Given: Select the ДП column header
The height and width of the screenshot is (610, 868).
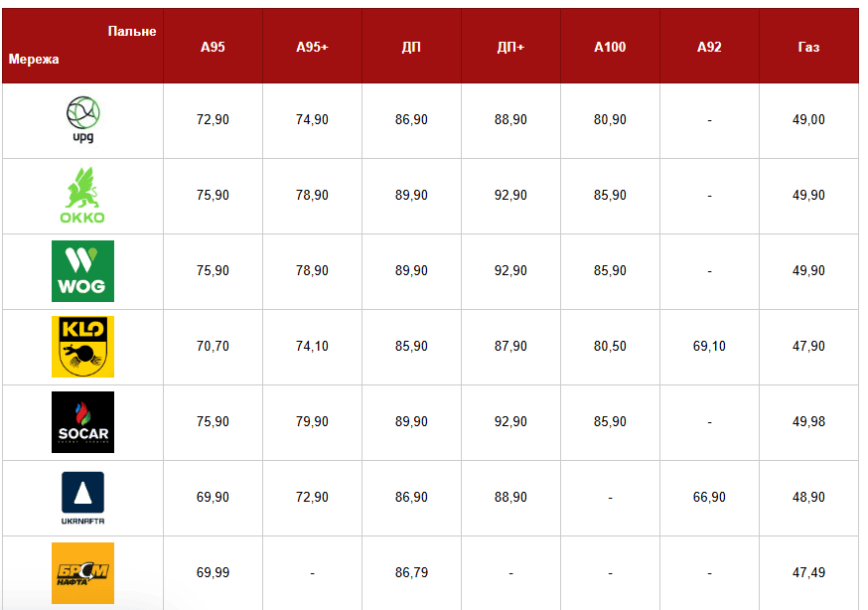Looking at the screenshot, I should 411,47.
